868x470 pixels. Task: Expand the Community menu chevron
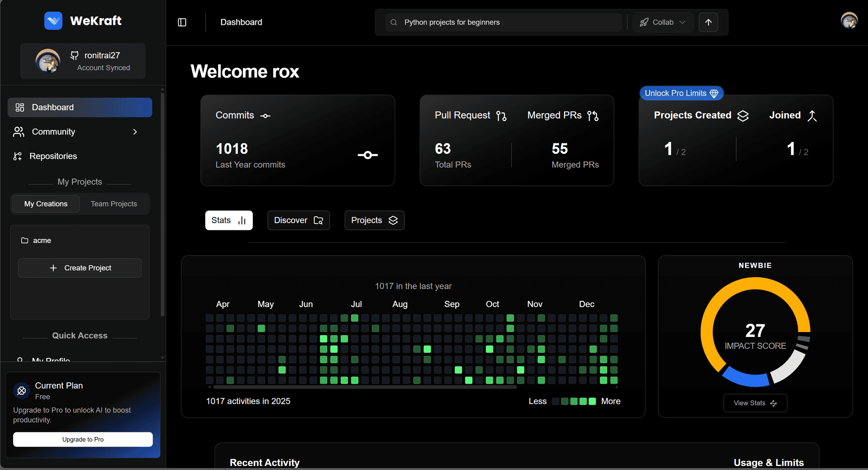point(135,132)
